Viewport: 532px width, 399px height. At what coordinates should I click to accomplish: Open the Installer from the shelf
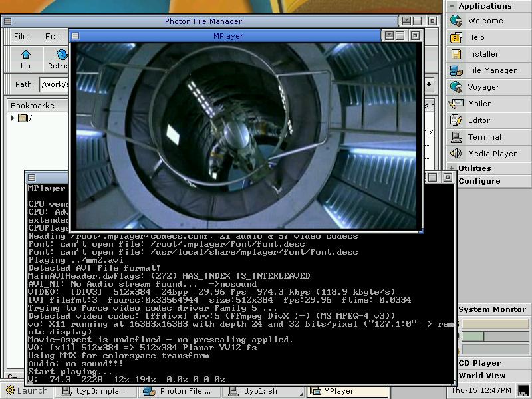483,54
